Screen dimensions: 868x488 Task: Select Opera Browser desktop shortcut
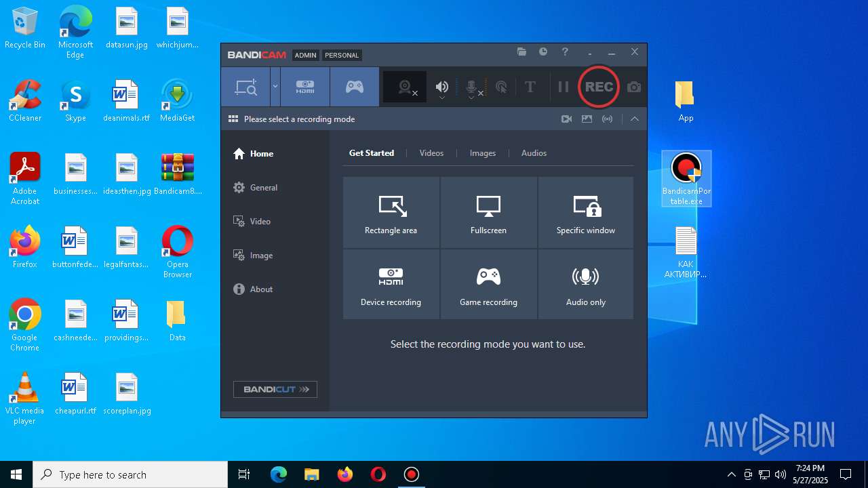(x=178, y=252)
